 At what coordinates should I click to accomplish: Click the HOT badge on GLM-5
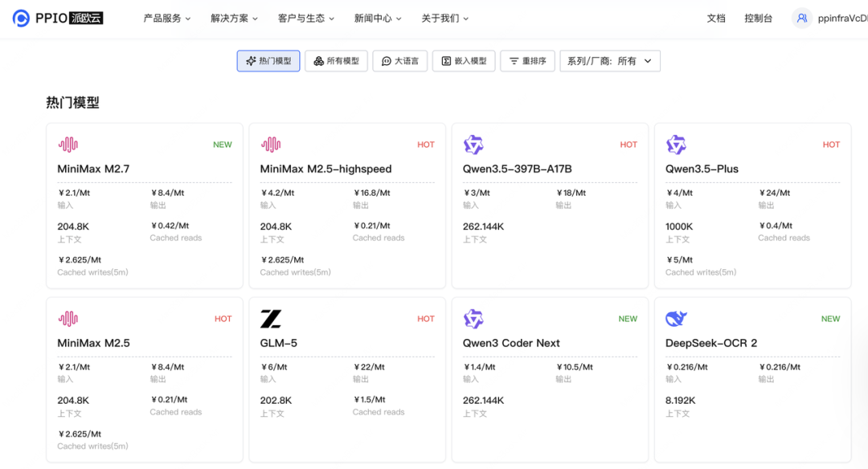426,319
